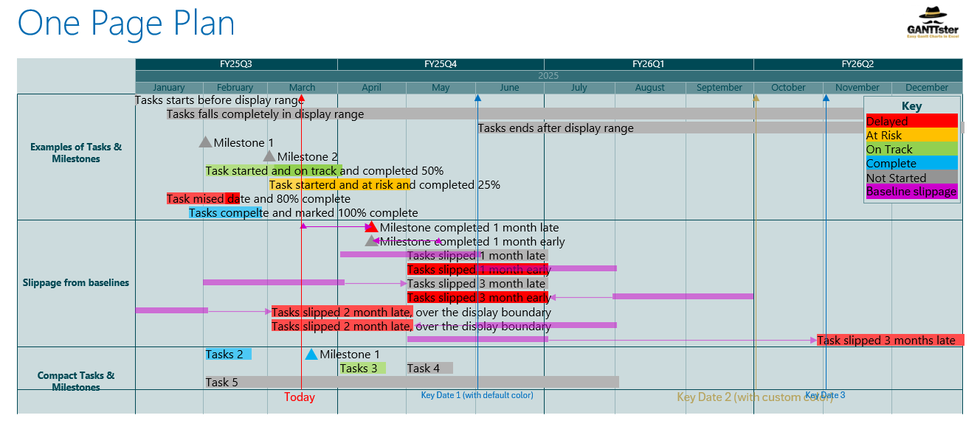Viewport: 980px width, 432px height.
Task: Select the Key Date 1 label
Action: (477, 395)
